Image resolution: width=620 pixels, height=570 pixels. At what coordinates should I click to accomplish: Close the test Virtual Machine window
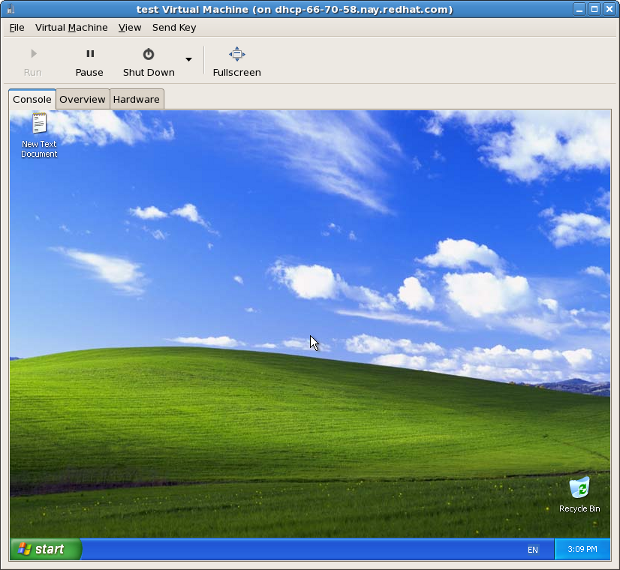(x=609, y=9)
